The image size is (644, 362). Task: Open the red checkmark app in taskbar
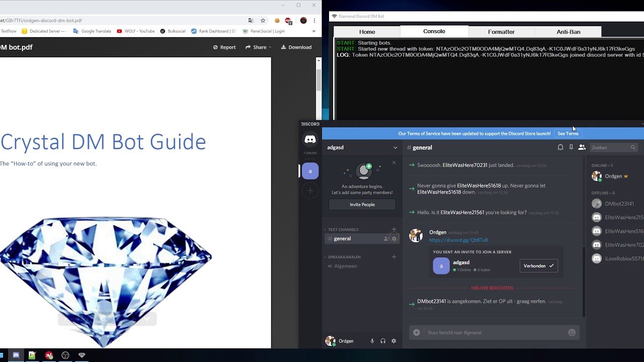[49, 355]
